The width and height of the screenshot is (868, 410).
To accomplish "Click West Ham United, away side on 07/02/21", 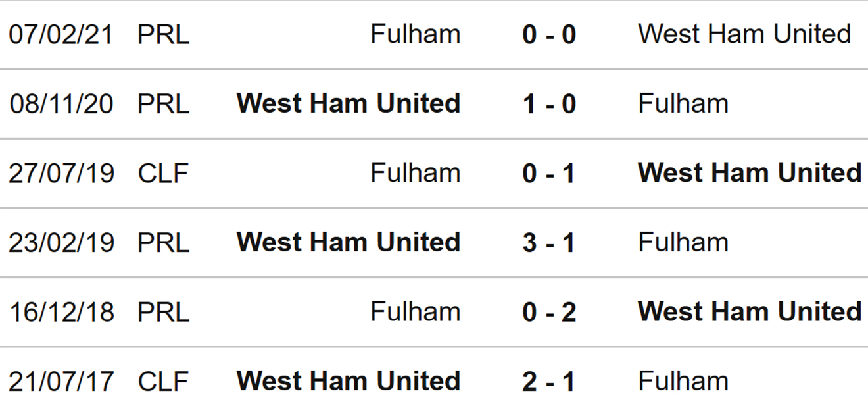I will click(744, 34).
